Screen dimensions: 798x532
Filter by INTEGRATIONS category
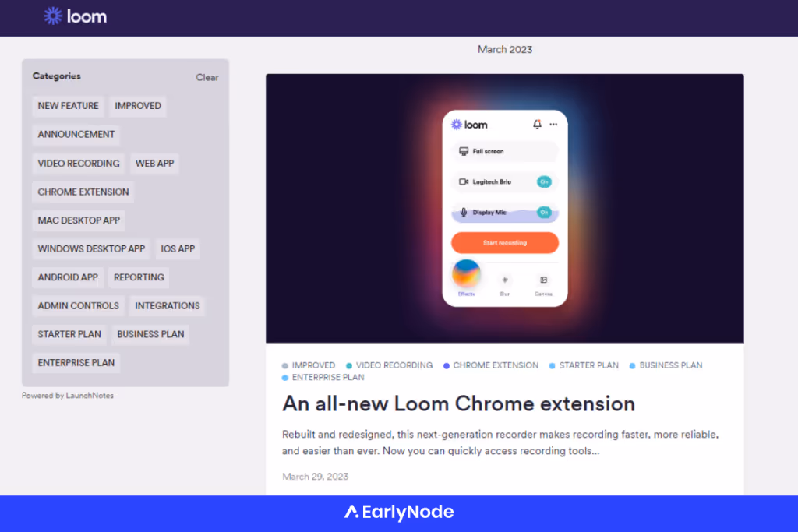[168, 305]
